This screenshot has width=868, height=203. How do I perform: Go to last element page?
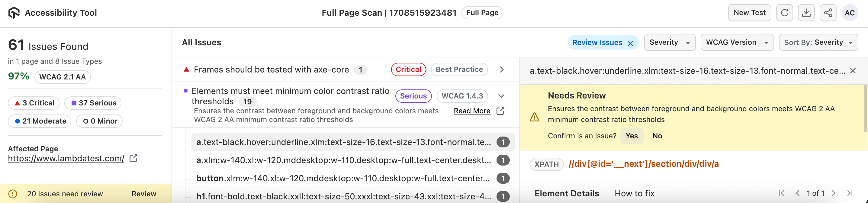pyautogui.click(x=850, y=193)
